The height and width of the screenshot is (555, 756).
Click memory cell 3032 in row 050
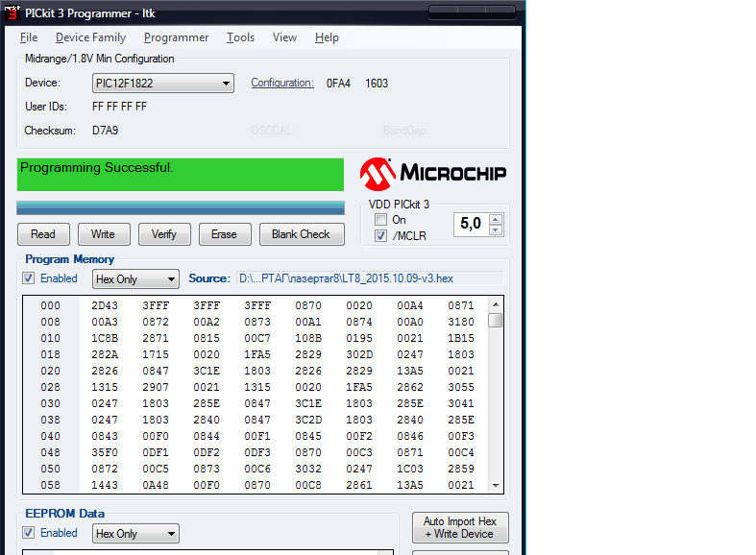tap(308, 470)
